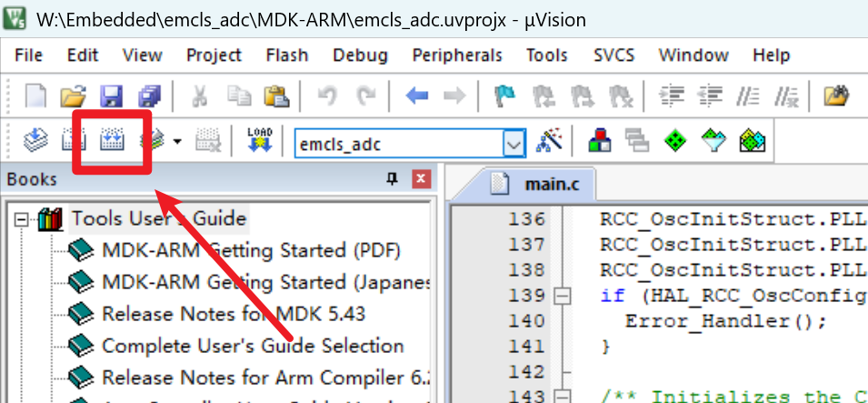The image size is (868, 403).
Task: Build target files icon
Action: 74,138
